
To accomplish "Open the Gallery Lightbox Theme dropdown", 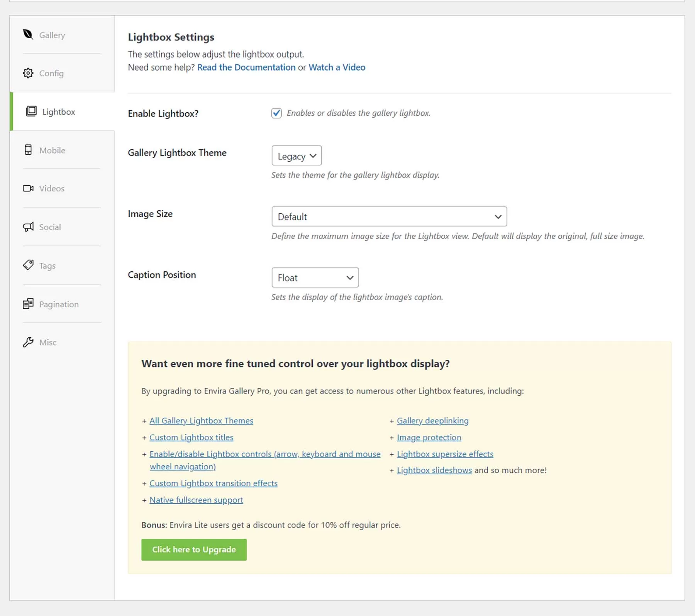I will click(297, 156).
